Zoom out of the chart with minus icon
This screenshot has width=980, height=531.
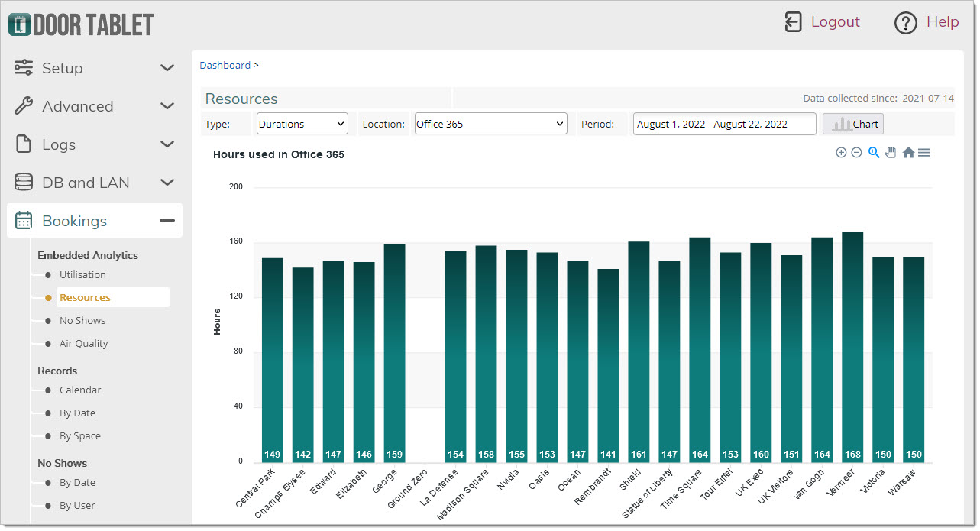click(856, 153)
